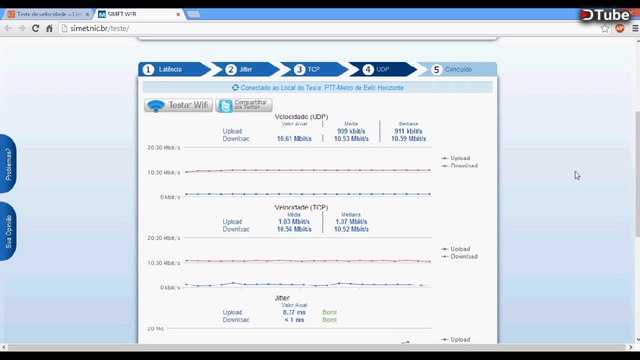Open the Problemas? side tab
Viewport: 640px width, 360px height.
[x=8, y=164]
